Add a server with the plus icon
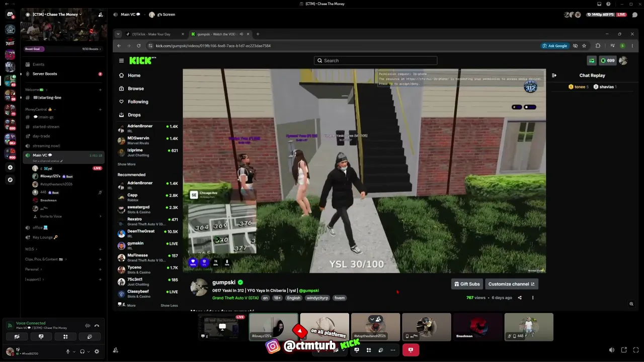The width and height of the screenshot is (644, 362). [x=10, y=167]
